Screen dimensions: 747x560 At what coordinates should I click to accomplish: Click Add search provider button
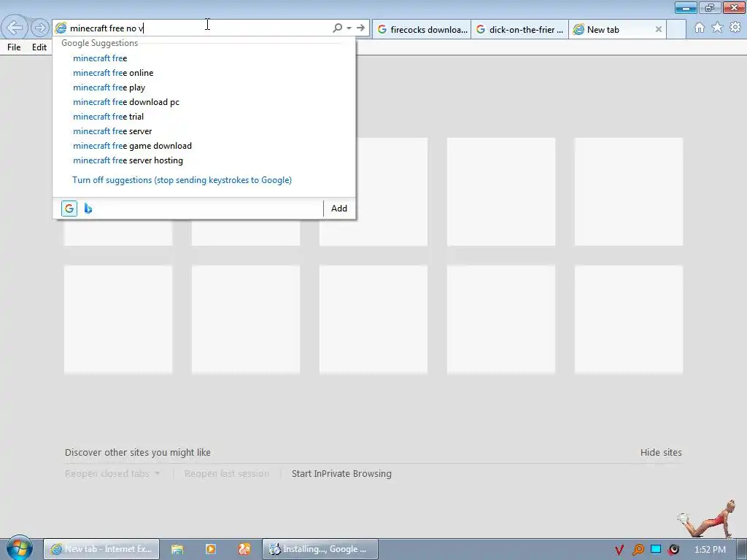coord(339,209)
